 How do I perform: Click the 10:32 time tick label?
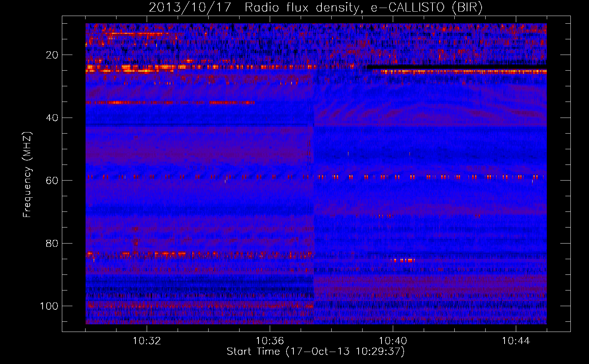click(147, 341)
